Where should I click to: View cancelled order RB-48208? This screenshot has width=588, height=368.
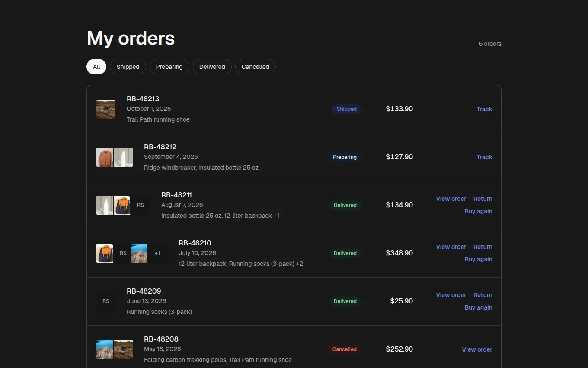[x=477, y=349]
